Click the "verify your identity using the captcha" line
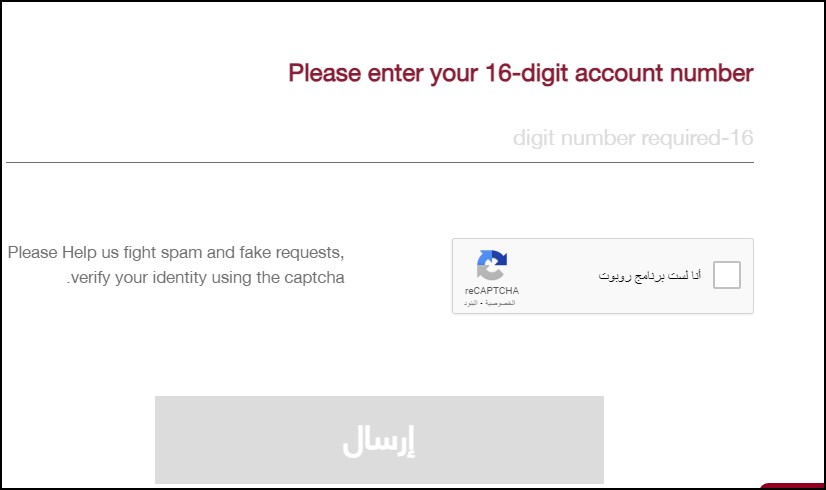 [x=205, y=278]
